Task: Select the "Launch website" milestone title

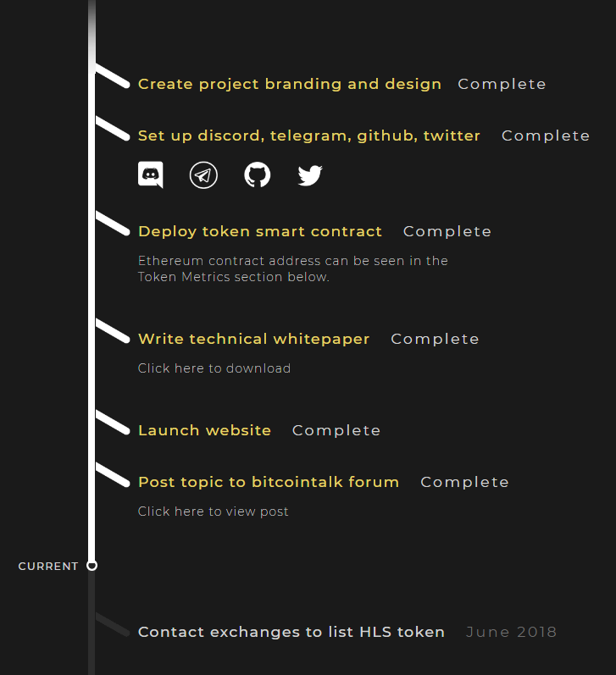Action: pos(205,430)
